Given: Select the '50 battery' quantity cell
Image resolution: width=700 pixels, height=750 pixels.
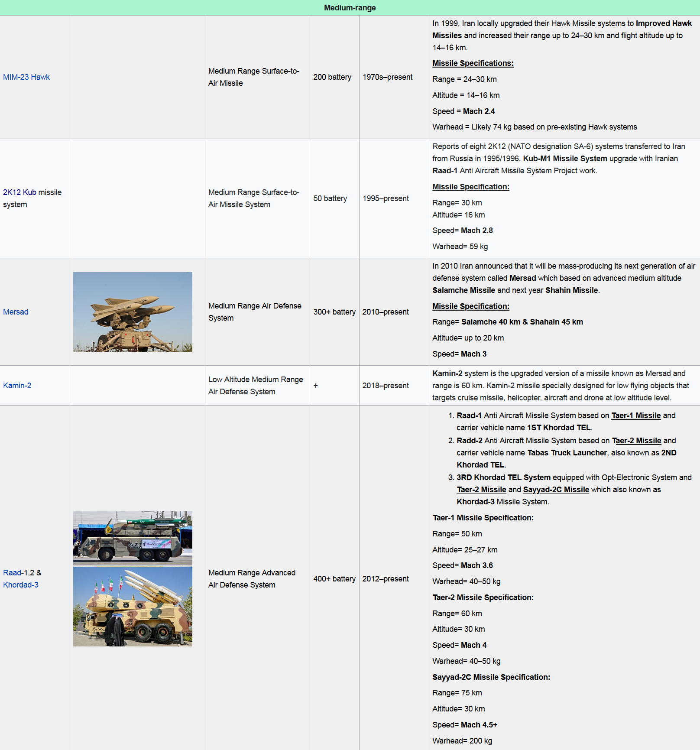Looking at the screenshot, I should [x=334, y=198].
